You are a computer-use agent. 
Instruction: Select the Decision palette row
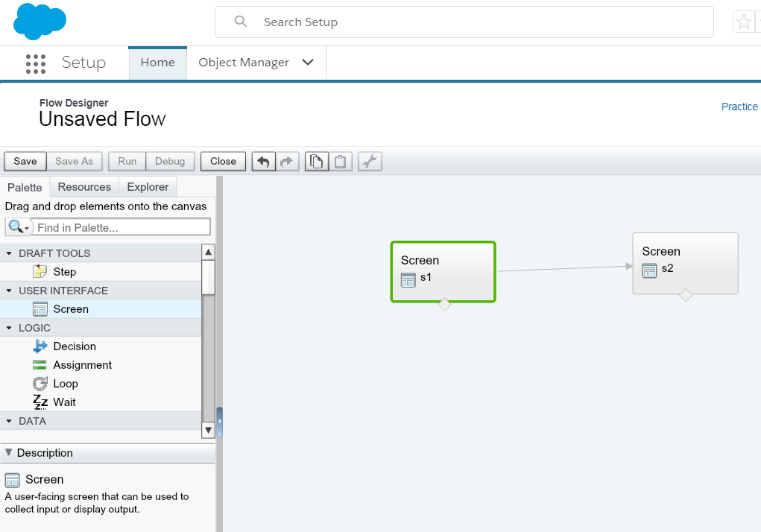(101, 346)
